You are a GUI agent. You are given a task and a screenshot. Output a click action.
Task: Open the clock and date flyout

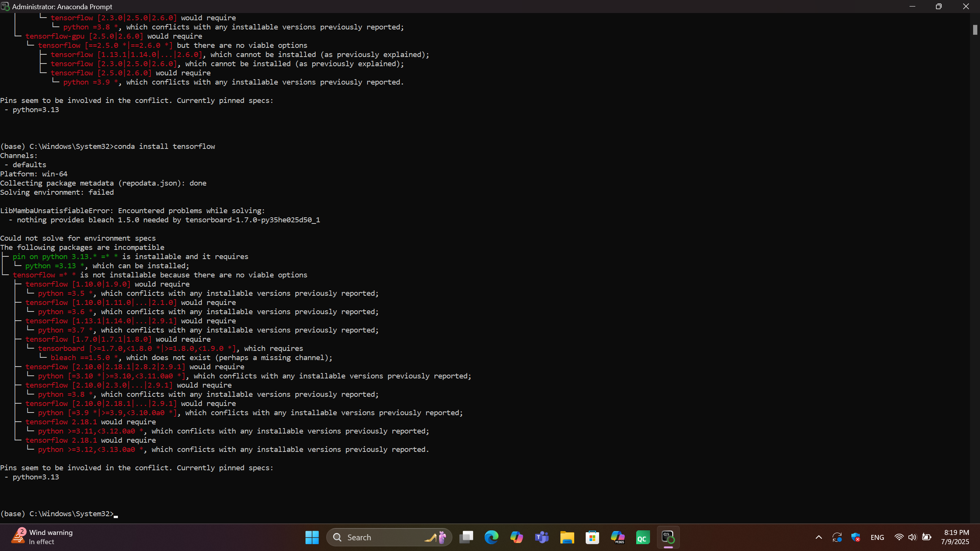(x=956, y=537)
